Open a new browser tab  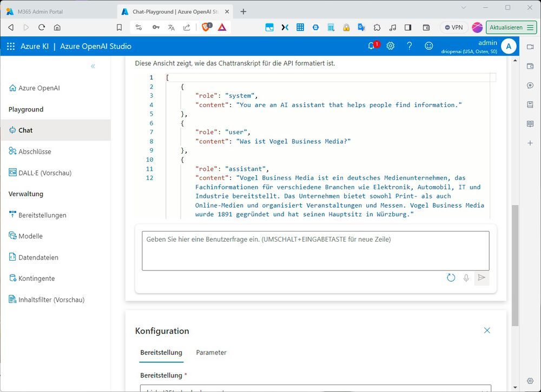[x=243, y=12]
